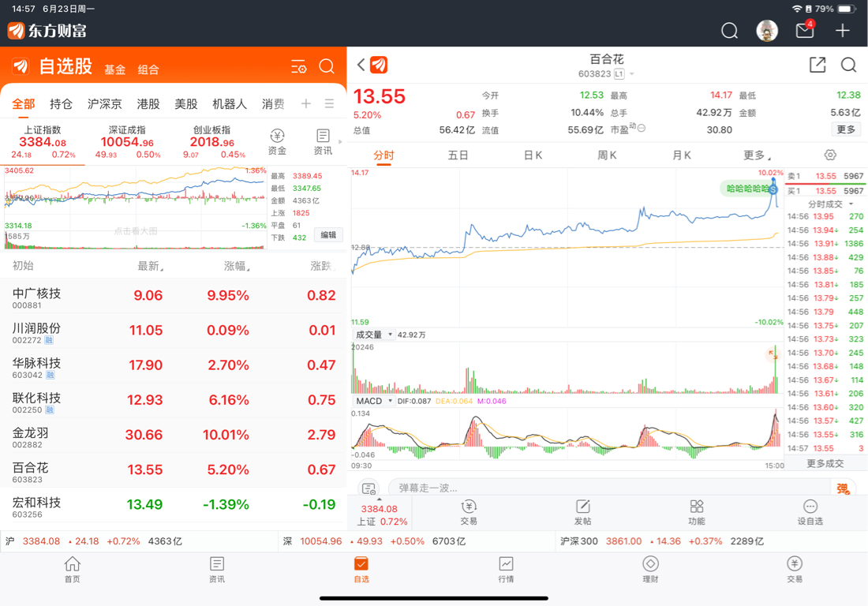Open 资讯 in bottom navigation

point(216,570)
